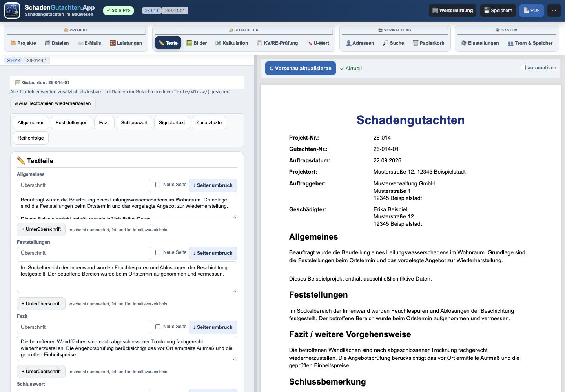The width and height of the screenshot is (565, 392).
Task: Check Neue Seite for Fazit
Action: [x=158, y=327]
